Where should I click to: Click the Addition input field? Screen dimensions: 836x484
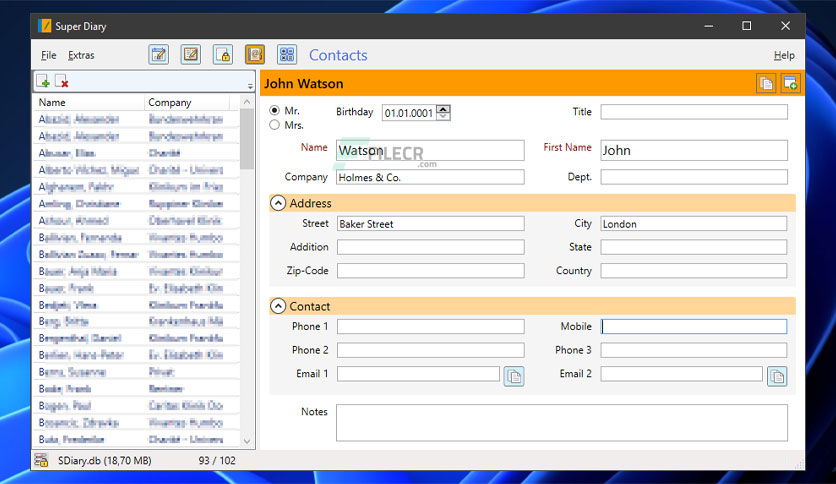(x=430, y=247)
